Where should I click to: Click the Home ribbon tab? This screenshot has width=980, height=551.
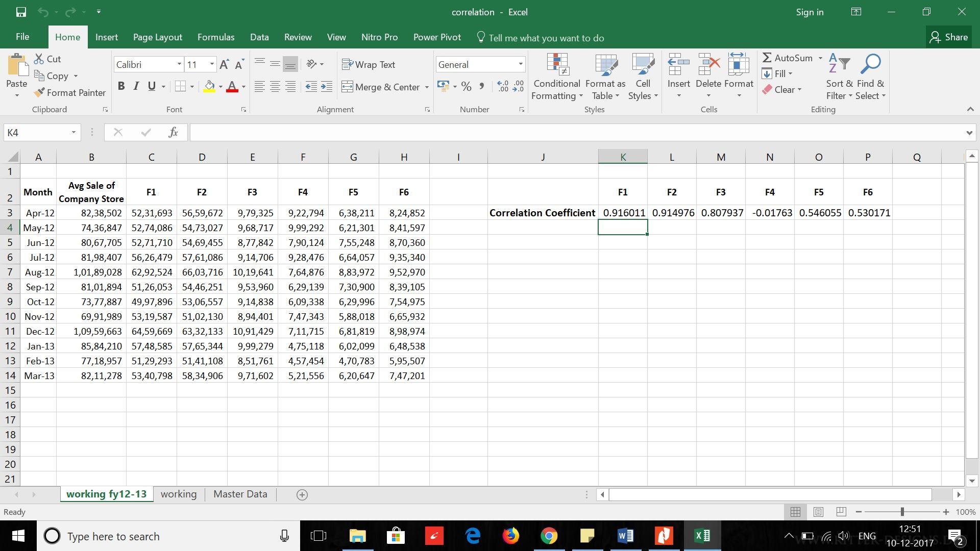[67, 37]
